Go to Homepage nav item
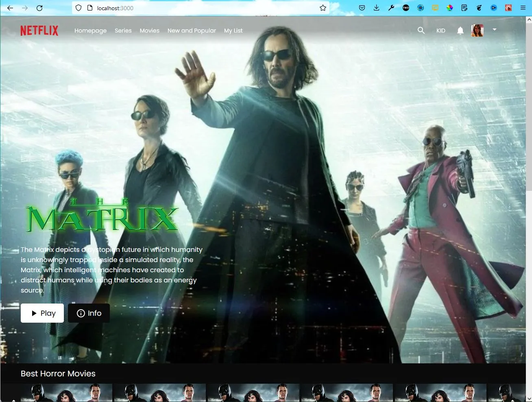The height and width of the screenshot is (402, 532). [90, 31]
